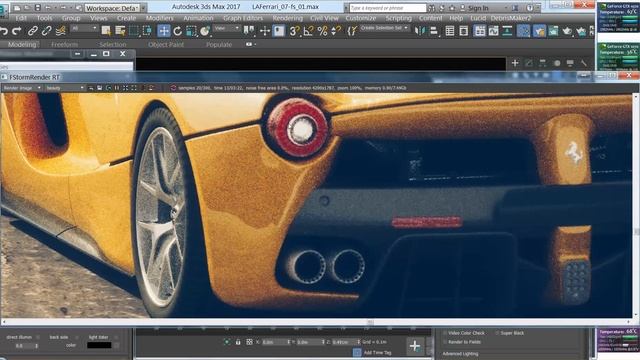Pick the Rectangular Selection Region tool
The width and height of the screenshot is (640, 360).
[134, 31]
